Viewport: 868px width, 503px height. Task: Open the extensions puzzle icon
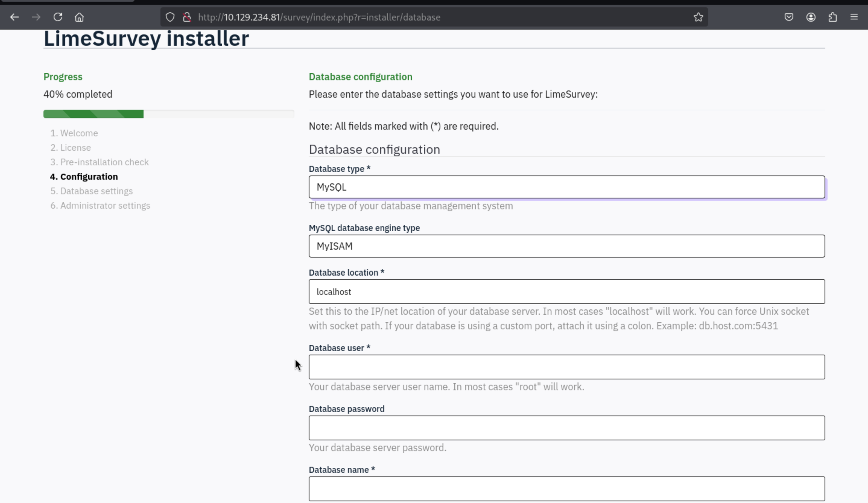[832, 17]
